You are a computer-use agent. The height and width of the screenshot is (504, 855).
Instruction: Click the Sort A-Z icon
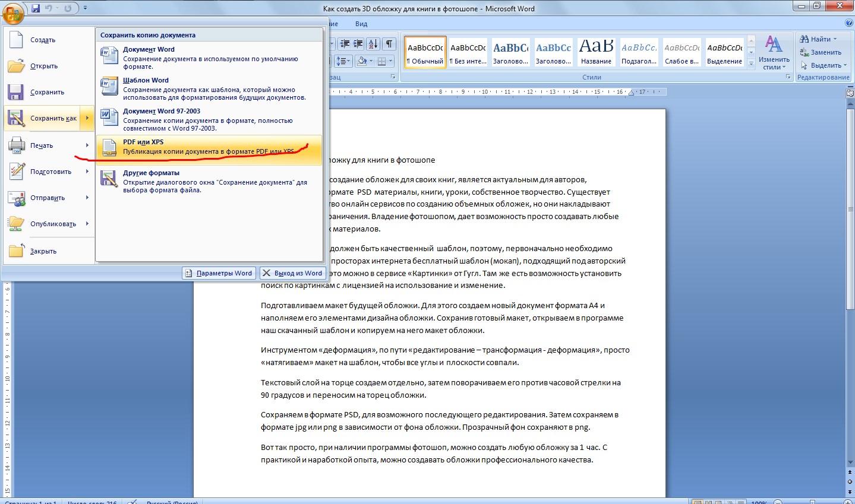[373, 43]
